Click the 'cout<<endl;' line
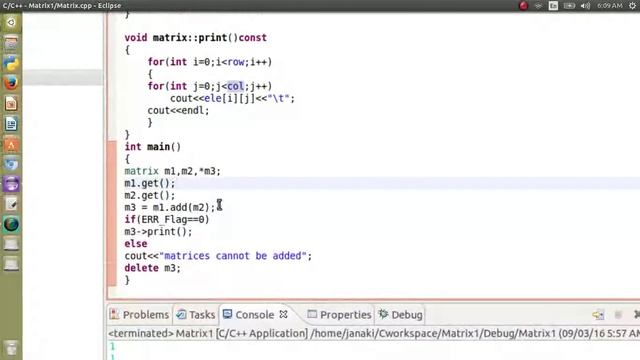Image resolution: width=640 pixels, height=360 pixels. click(x=178, y=111)
